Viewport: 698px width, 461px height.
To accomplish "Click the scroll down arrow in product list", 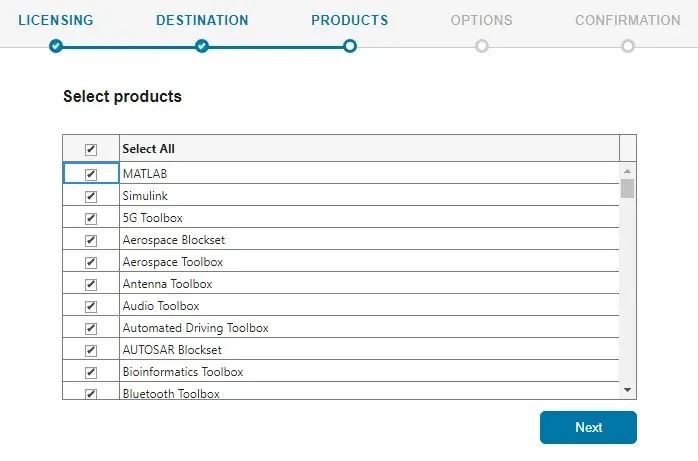I will [x=627, y=390].
